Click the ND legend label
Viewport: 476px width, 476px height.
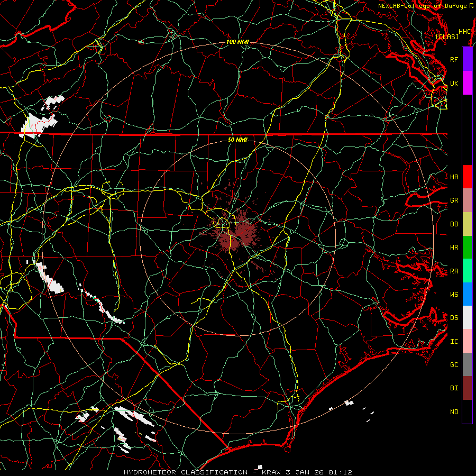(x=454, y=412)
